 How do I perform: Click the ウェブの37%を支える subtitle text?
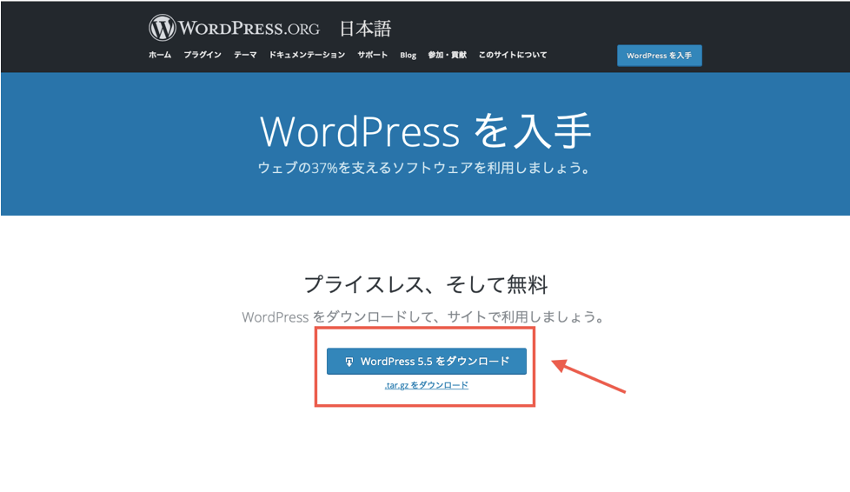point(425,167)
